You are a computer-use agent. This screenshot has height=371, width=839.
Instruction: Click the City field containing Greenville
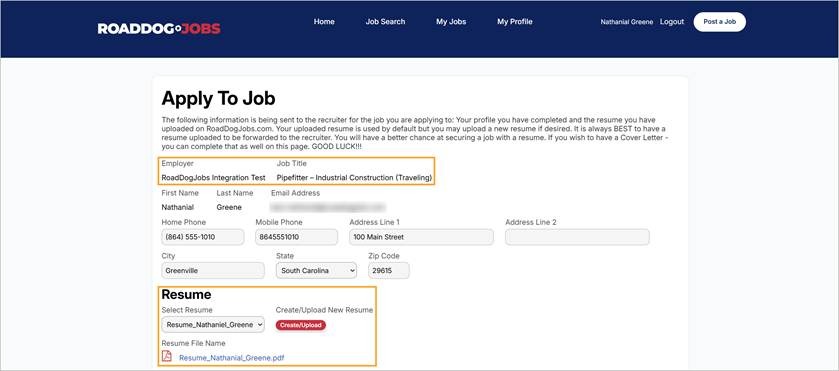tap(213, 270)
